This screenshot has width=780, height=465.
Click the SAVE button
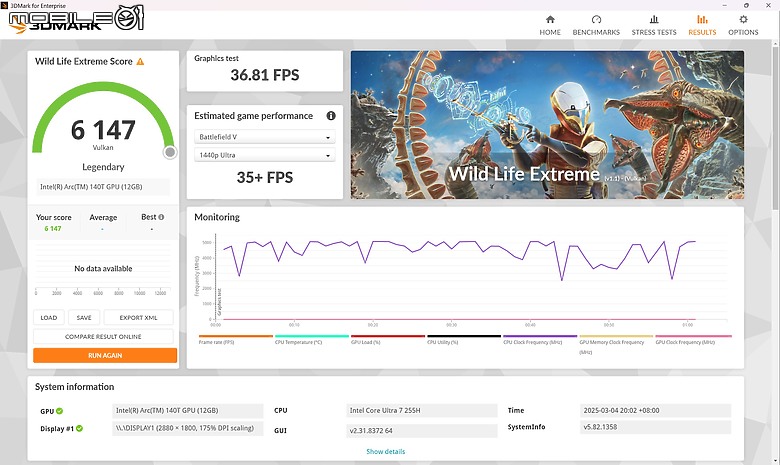point(84,317)
